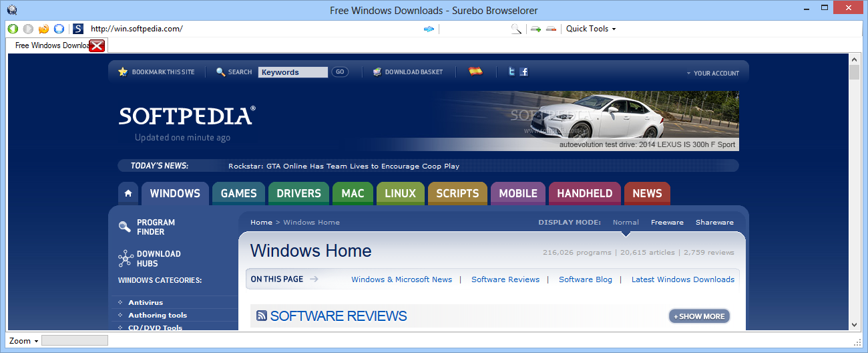Open the Handheld tab
The height and width of the screenshot is (353, 868).
pos(585,193)
